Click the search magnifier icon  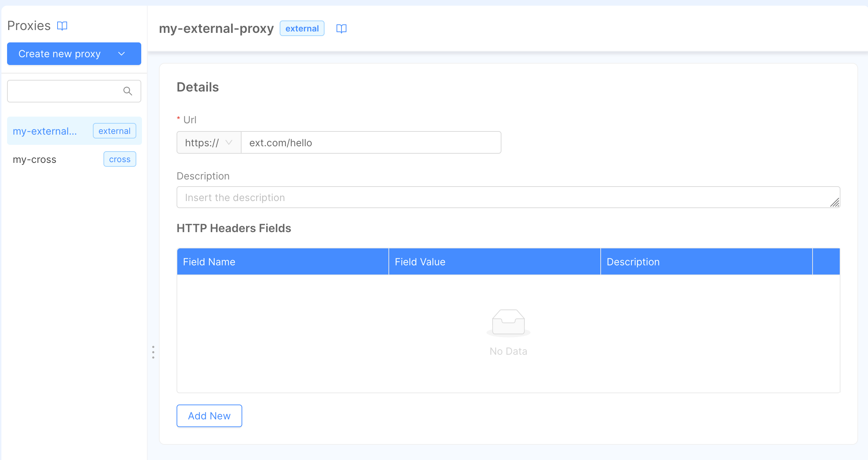[x=128, y=91]
